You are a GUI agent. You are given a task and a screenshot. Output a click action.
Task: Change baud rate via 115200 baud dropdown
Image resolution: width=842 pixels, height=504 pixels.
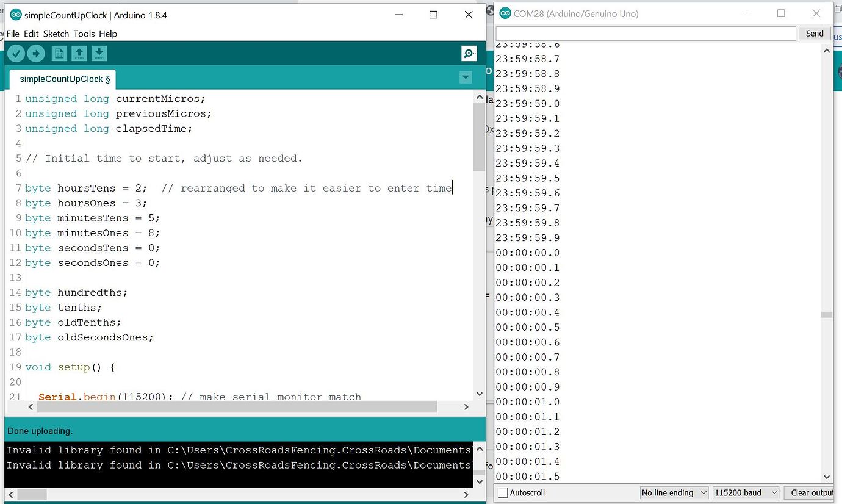[745, 492]
